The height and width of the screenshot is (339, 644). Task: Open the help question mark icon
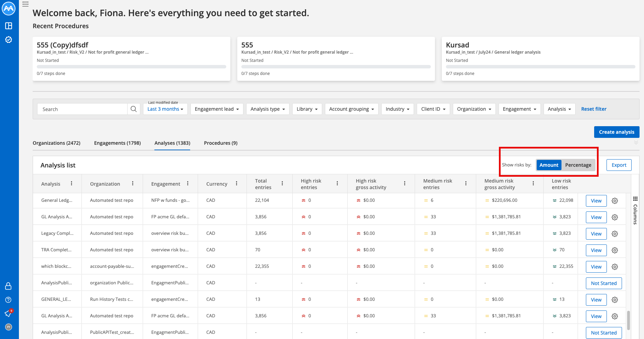point(9,300)
